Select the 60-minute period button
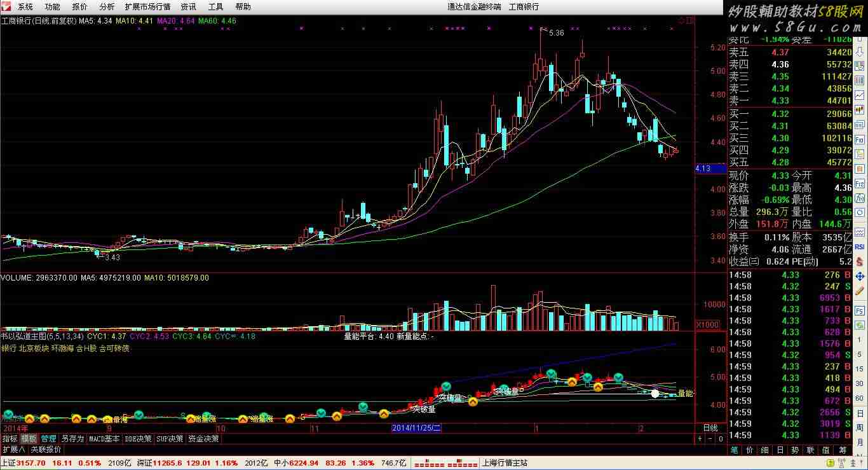 click(x=860, y=398)
